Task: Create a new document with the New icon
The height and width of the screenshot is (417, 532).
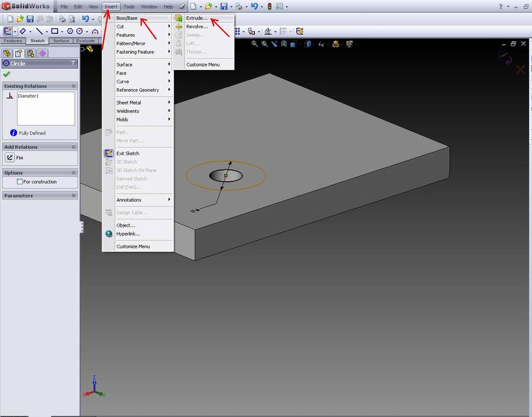Action: click(10, 19)
